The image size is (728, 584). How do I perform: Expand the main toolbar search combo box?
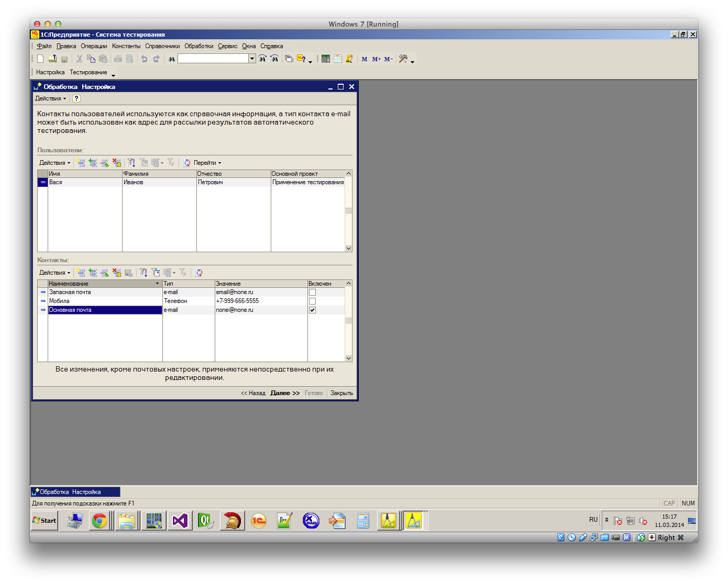click(x=252, y=59)
